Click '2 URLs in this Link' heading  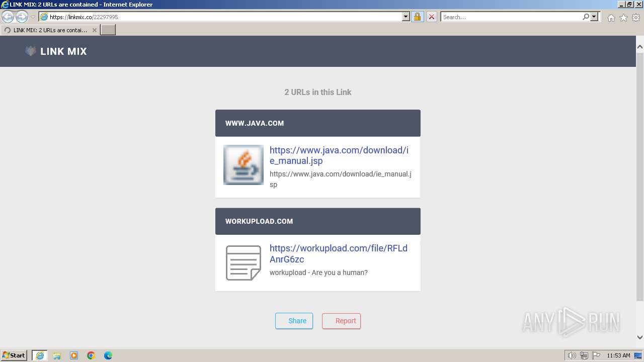coord(318,92)
